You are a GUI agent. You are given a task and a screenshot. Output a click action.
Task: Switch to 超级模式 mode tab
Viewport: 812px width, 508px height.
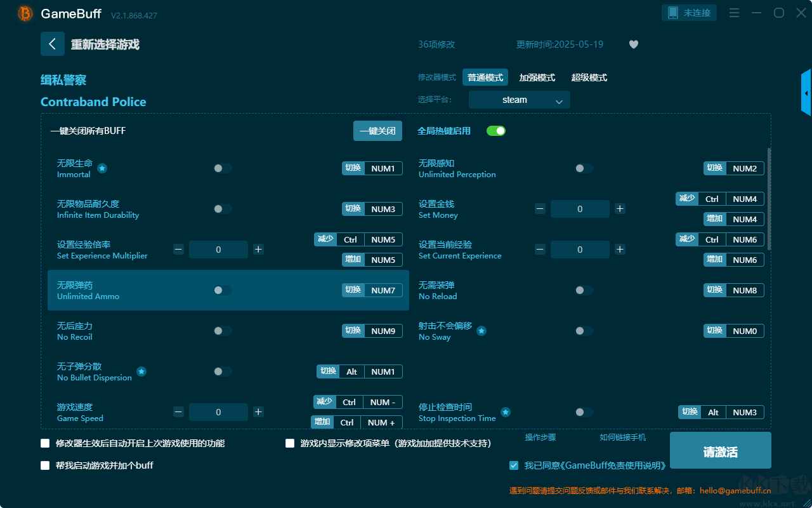pos(589,77)
